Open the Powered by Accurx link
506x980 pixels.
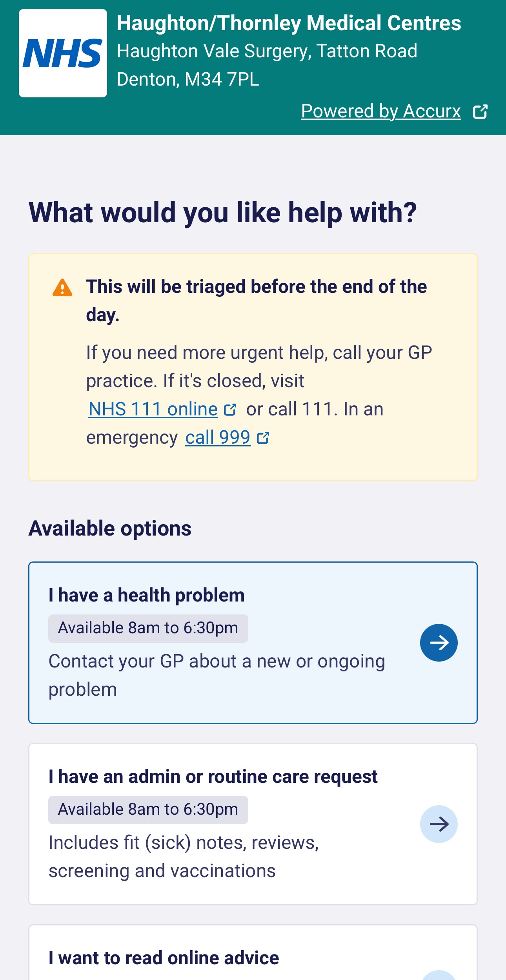[381, 111]
